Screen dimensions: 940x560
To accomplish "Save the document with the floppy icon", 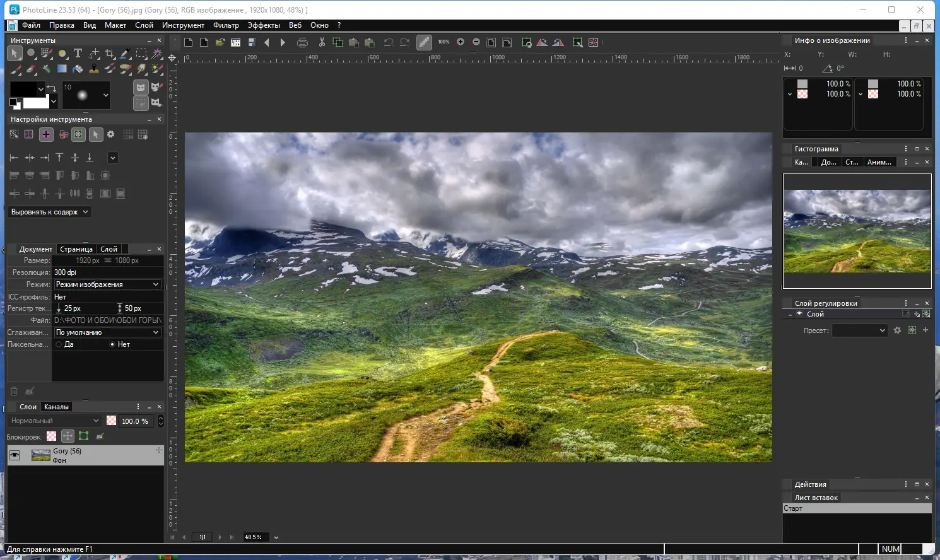I will pyautogui.click(x=251, y=42).
